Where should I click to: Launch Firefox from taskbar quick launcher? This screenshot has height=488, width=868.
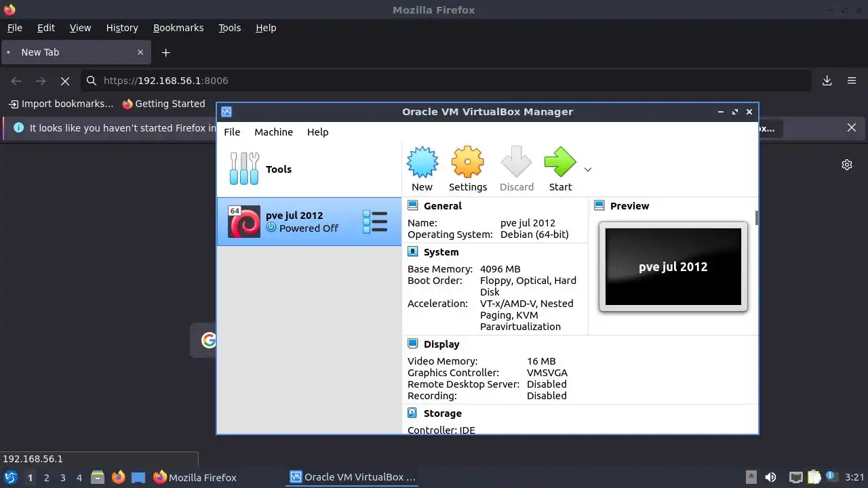pos(118,477)
